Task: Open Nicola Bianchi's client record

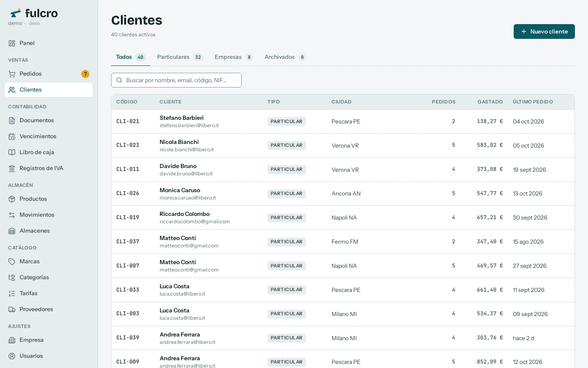Action: point(343,146)
